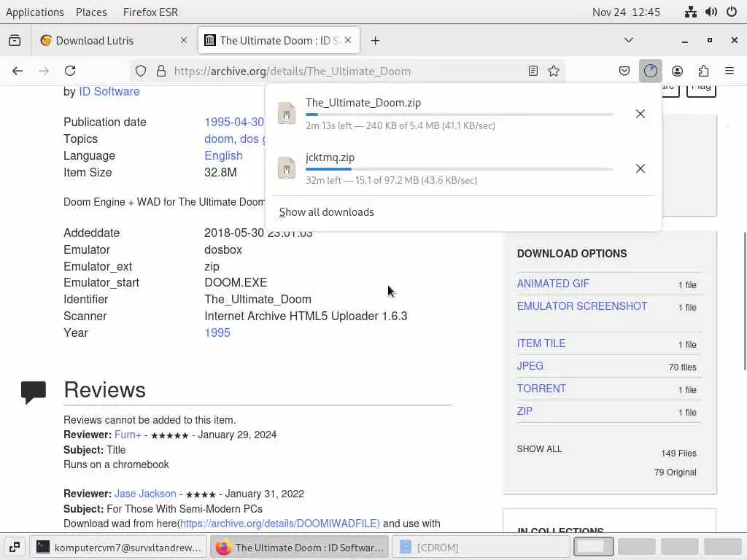Open the Firefox ESR app menu
This screenshot has height=560, width=747.
point(150,12)
